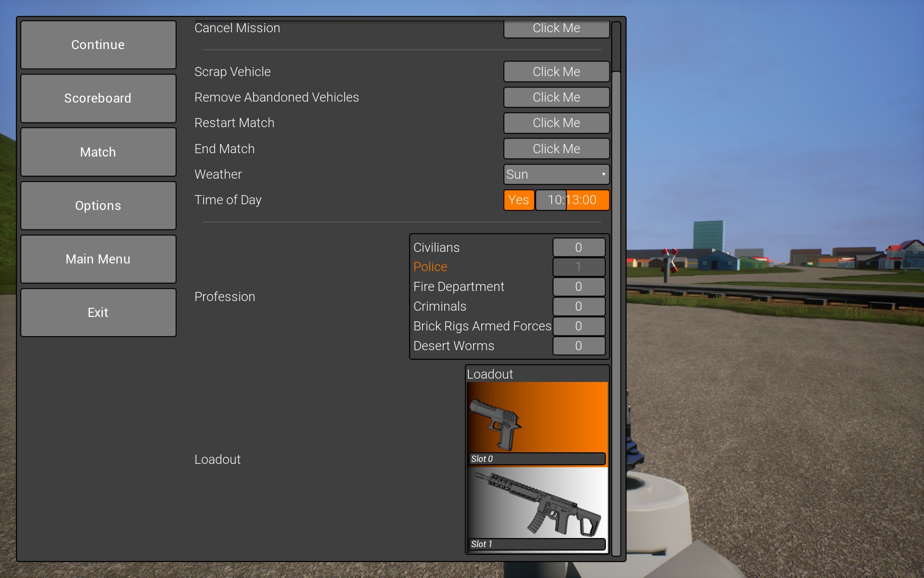Open the Options menu
The height and width of the screenshot is (578, 924).
(98, 206)
